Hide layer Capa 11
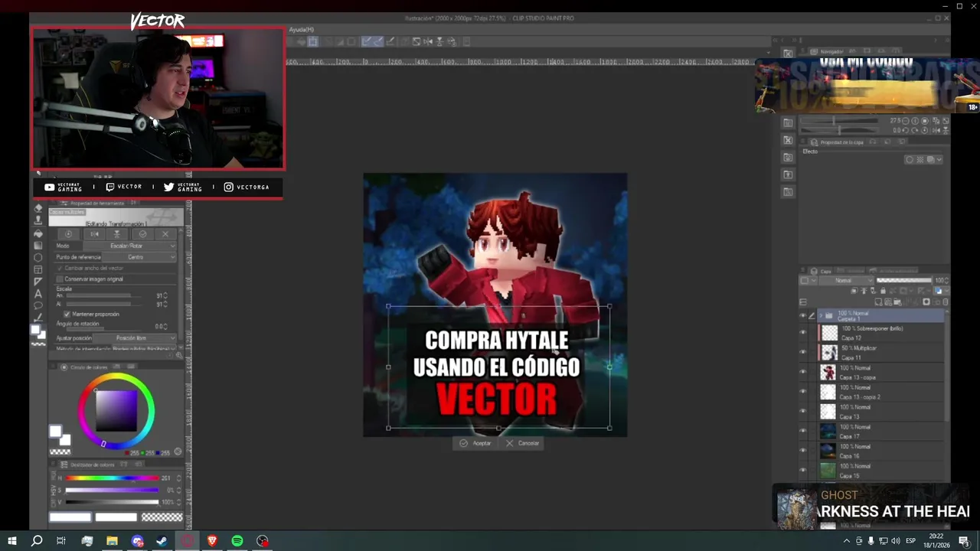Screen dimensions: 980x551 [803, 352]
